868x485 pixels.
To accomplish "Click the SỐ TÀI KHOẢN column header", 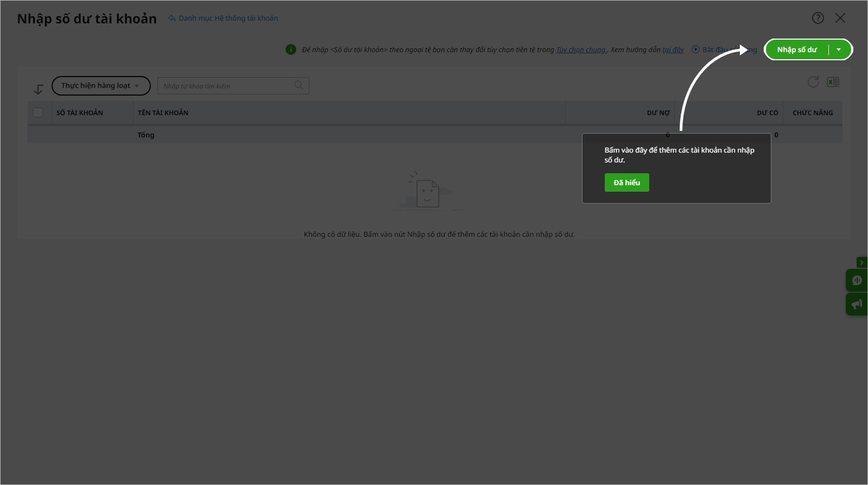I will pyautogui.click(x=80, y=112).
